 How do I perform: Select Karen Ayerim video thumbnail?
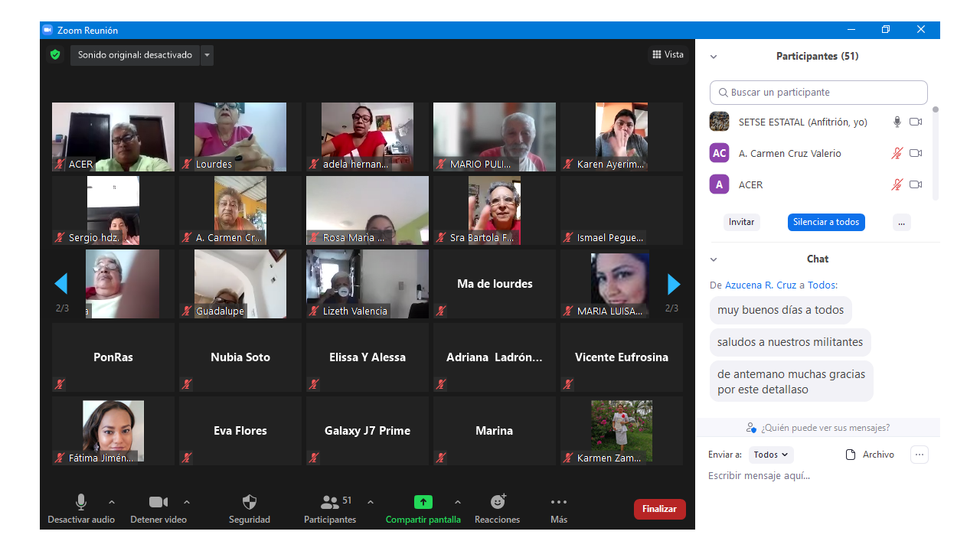tap(622, 137)
